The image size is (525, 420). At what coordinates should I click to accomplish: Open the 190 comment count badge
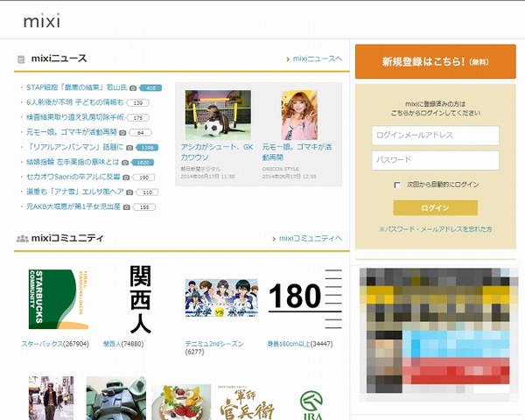tap(143, 177)
